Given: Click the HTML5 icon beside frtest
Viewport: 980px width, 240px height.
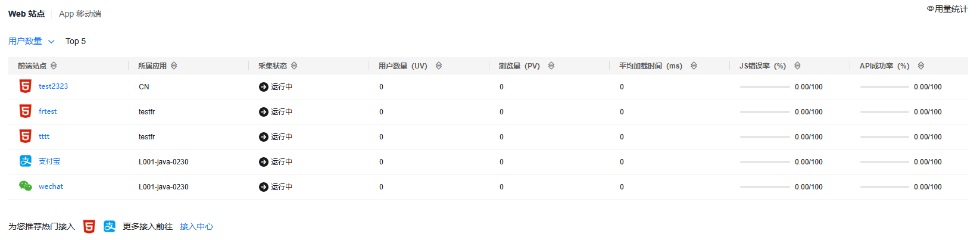Looking at the screenshot, I should tap(26, 111).
